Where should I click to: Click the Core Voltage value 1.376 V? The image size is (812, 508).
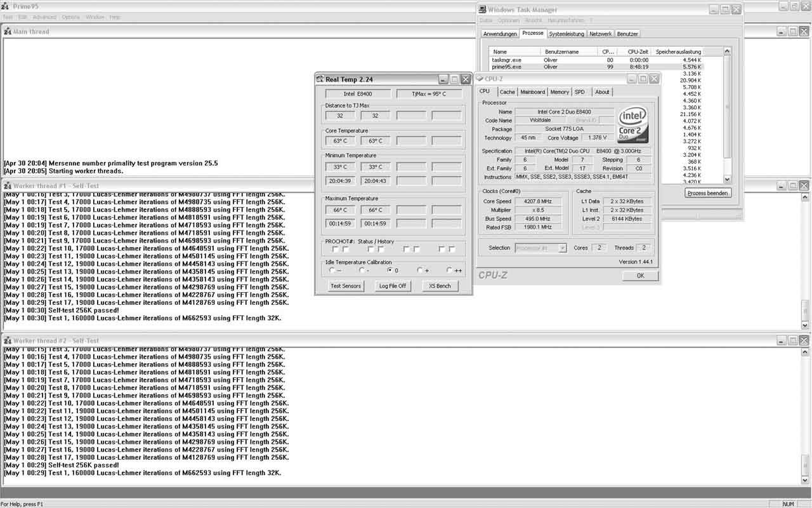[596, 138]
